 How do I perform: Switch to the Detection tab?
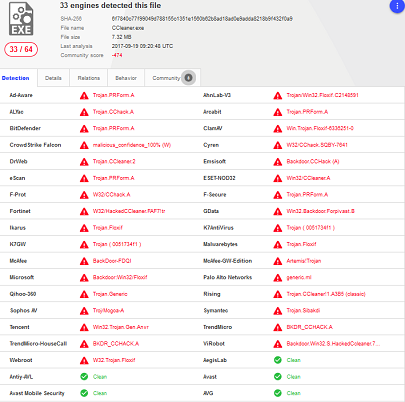tap(16, 78)
